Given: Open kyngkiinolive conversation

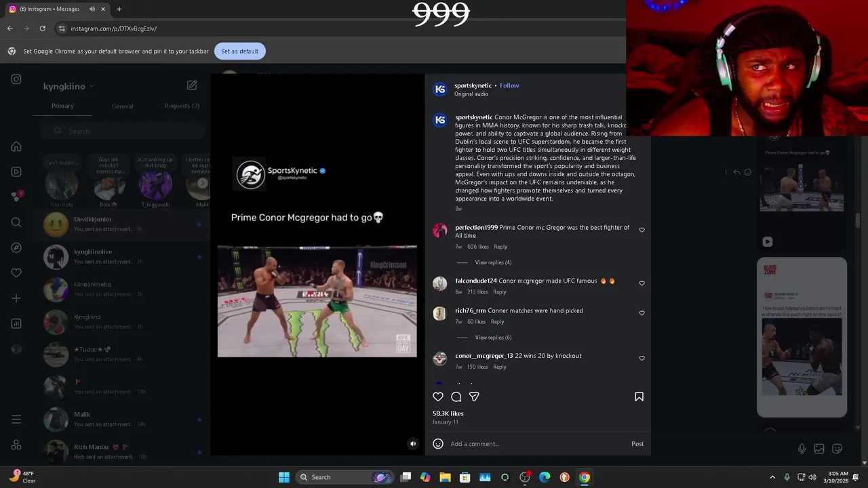Looking at the screenshot, I should (123, 256).
